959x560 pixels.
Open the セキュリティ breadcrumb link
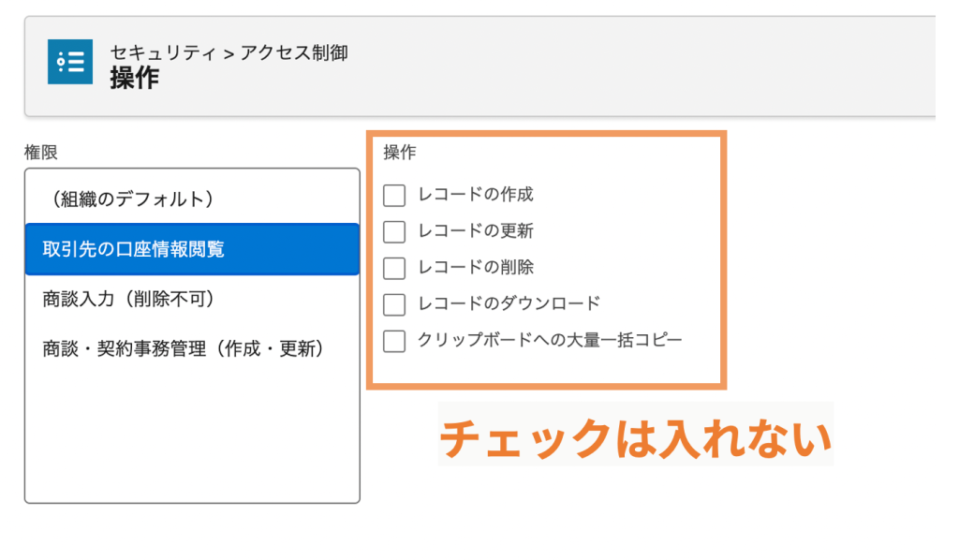point(163,53)
